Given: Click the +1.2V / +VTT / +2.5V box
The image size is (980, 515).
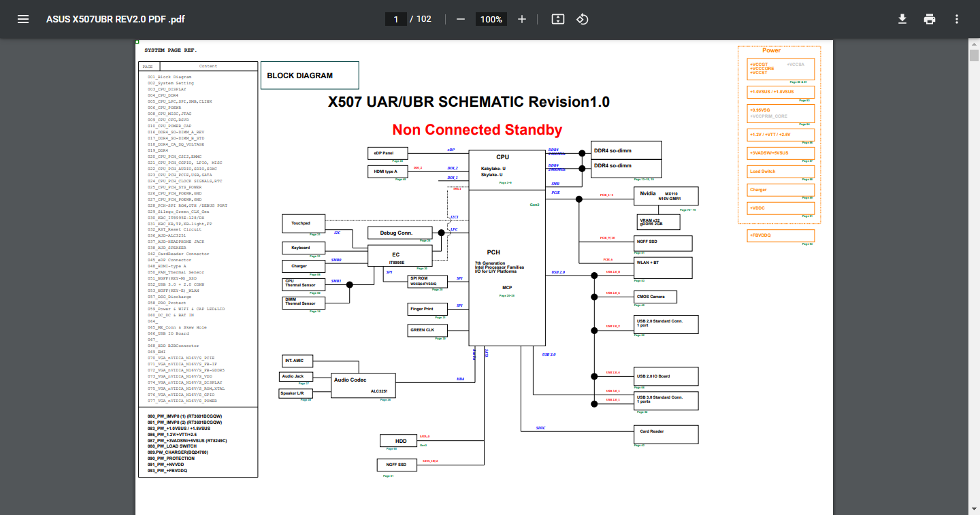Looking at the screenshot, I should pos(780,134).
